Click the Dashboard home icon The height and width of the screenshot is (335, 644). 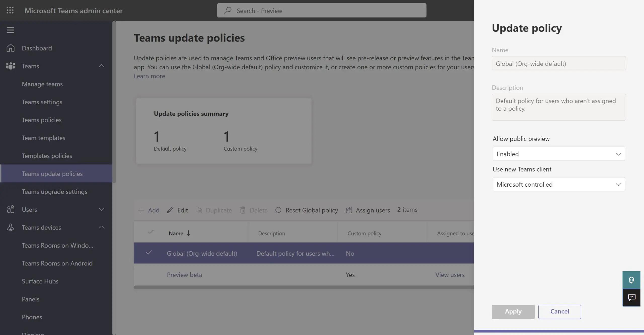coord(11,48)
